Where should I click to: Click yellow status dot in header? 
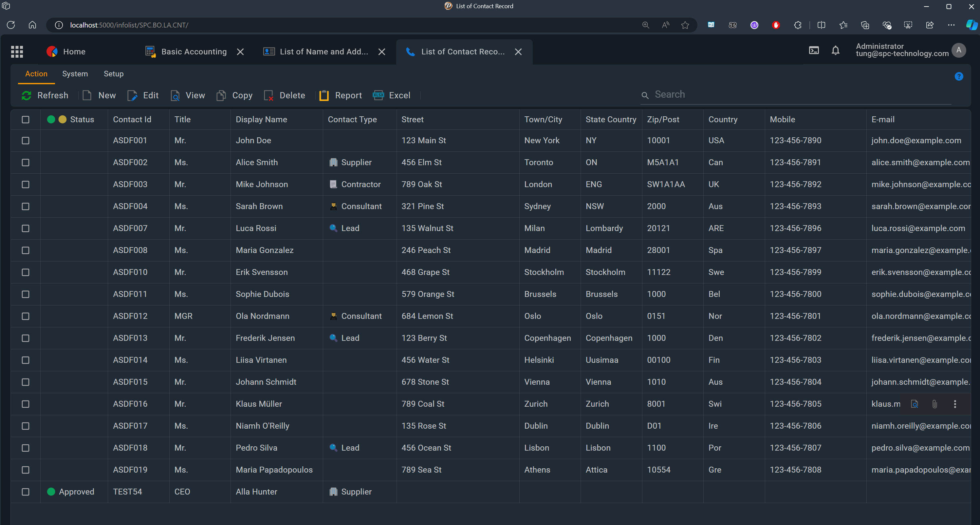click(63, 120)
